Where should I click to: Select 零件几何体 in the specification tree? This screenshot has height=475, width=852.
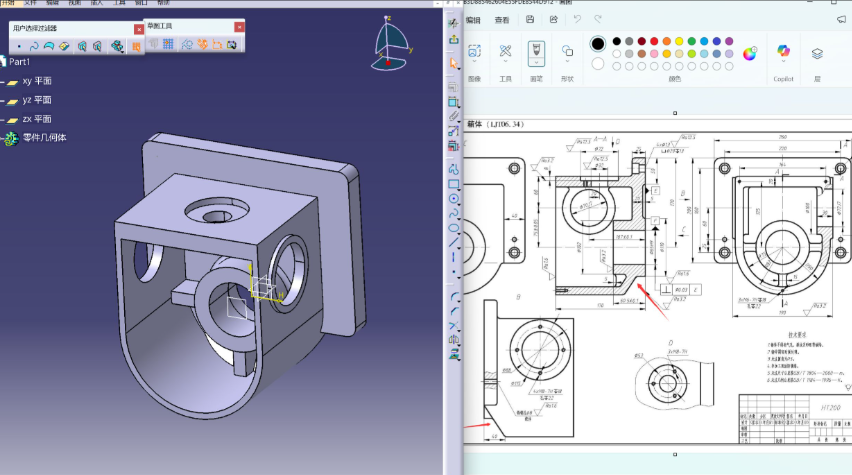click(45, 138)
